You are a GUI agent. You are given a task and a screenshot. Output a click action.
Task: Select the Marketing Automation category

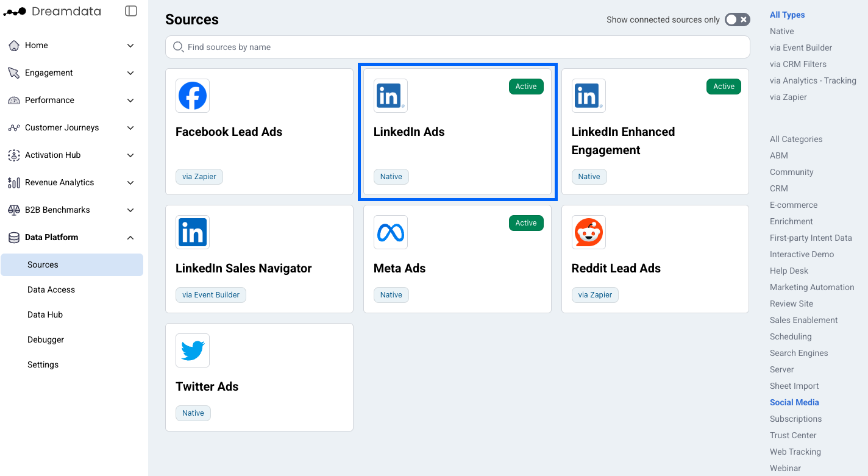812,287
